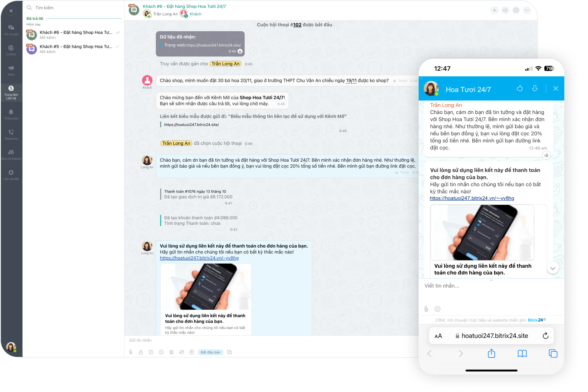Image resolution: width=588 pixels, height=392 pixels.
Task: Click the Bắt đầu bán button
Action: (x=211, y=352)
